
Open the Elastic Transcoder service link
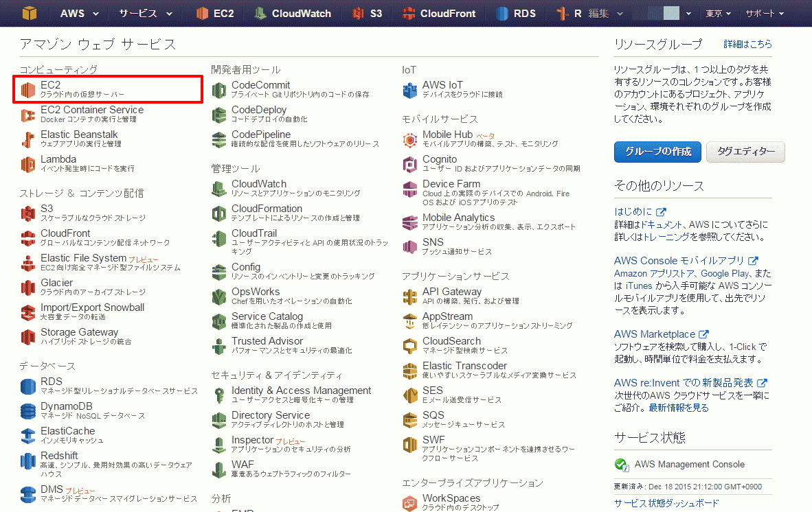click(465, 366)
